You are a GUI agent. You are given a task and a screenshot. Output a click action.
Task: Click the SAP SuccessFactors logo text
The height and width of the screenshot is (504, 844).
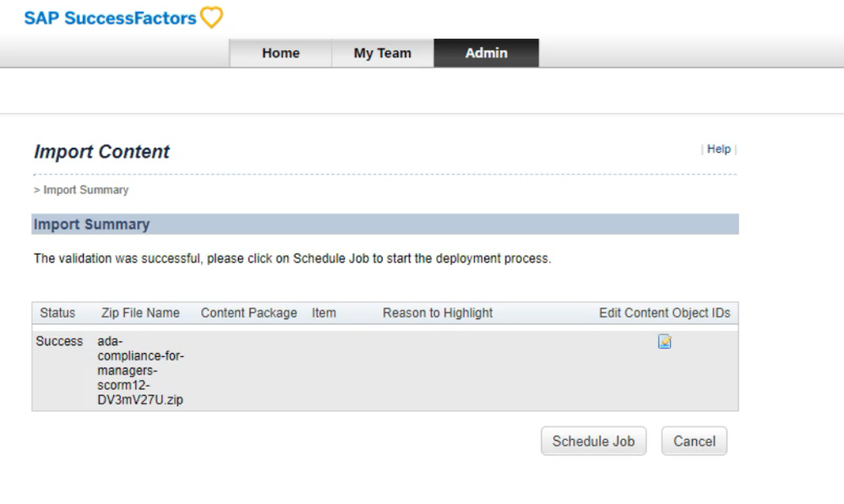[x=110, y=18]
